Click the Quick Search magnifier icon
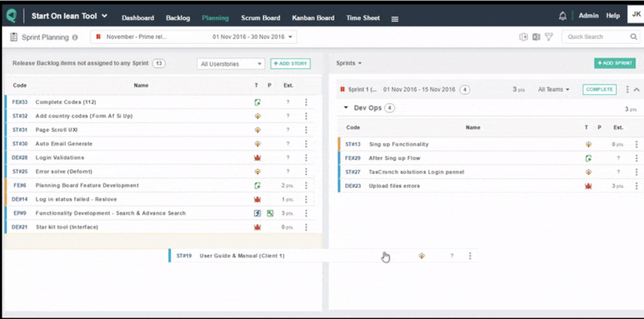This screenshot has width=644, height=319. 633,37
